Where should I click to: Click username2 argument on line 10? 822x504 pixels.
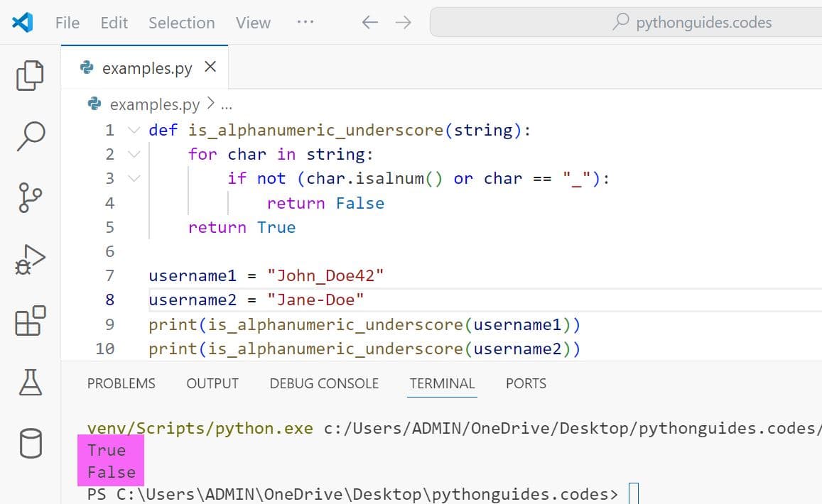point(517,349)
